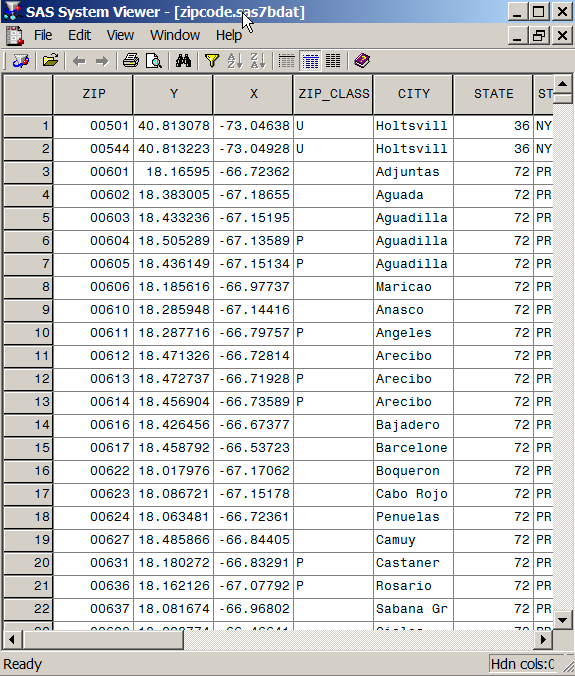This screenshot has width=575, height=676.
Task: Click the ZIP_CLASS column header
Action: tap(333, 94)
